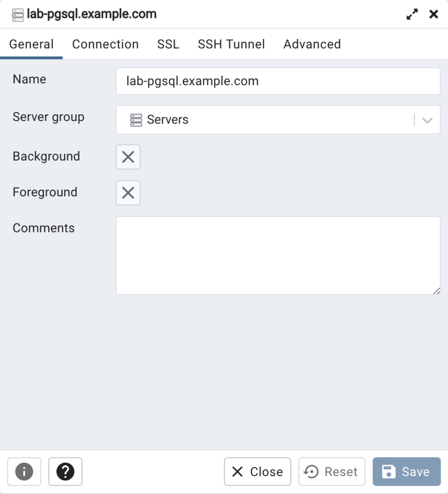This screenshot has height=494, width=448.
Task: Switch to the Connection tab
Action: (x=105, y=44)
